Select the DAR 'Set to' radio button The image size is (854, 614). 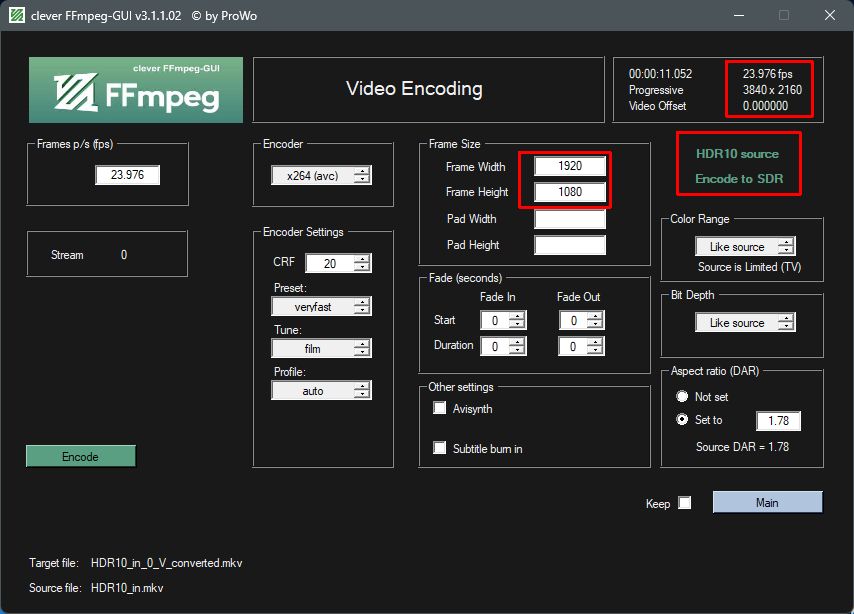682,420
